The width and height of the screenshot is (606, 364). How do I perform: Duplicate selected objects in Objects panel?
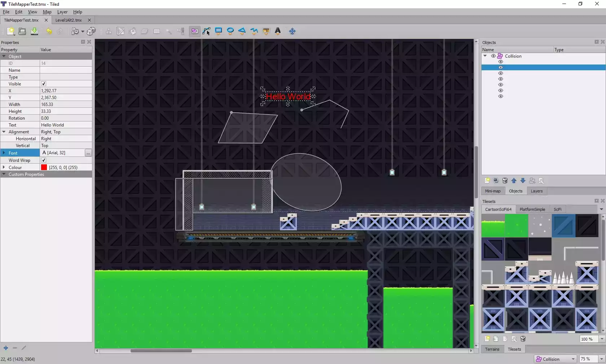(496, 181)
